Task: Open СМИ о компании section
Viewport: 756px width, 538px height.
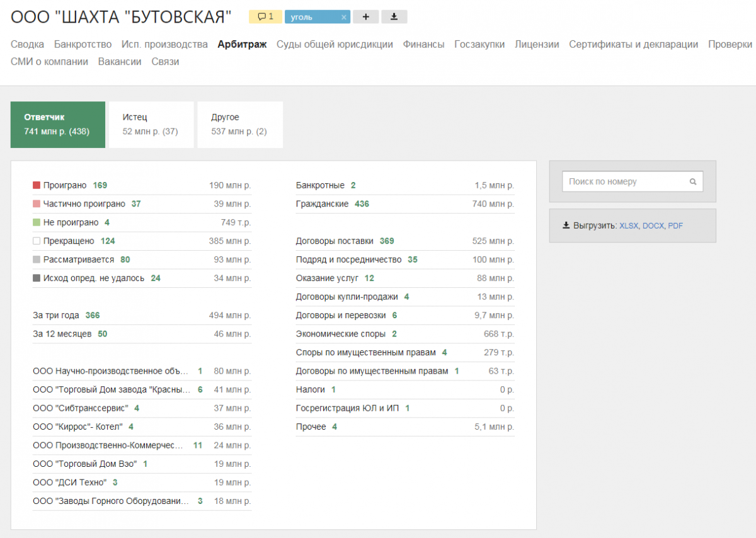Action: [x=49, y=62]
